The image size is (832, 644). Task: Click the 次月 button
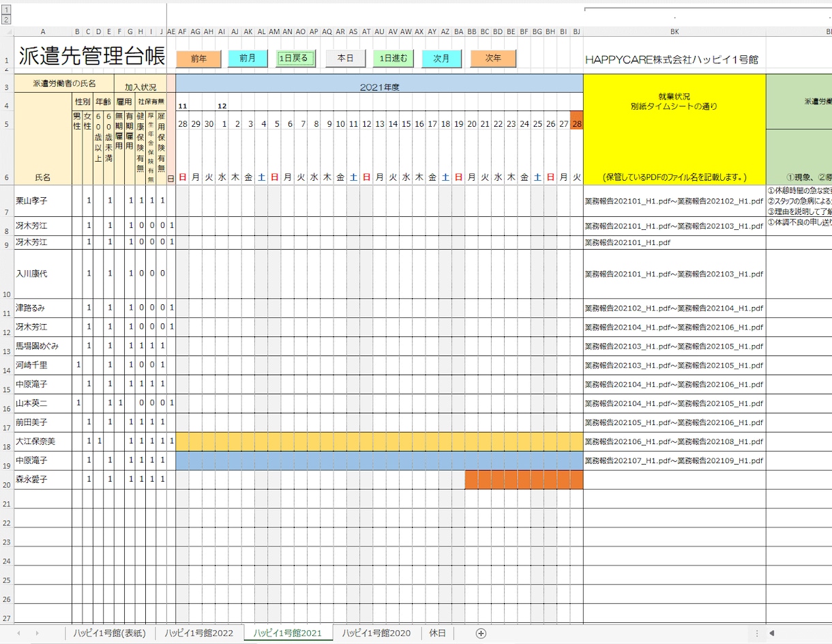pos(442,59)
